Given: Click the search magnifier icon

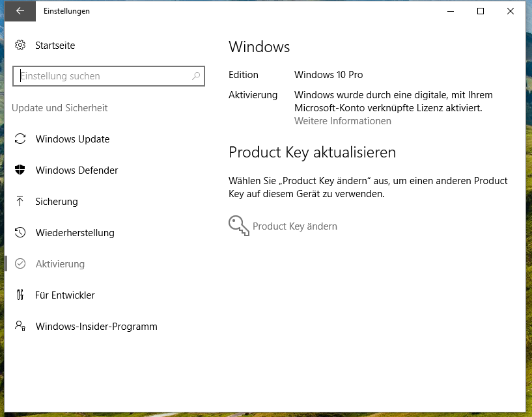Looking at the screenshot, I should pos(196,76).
